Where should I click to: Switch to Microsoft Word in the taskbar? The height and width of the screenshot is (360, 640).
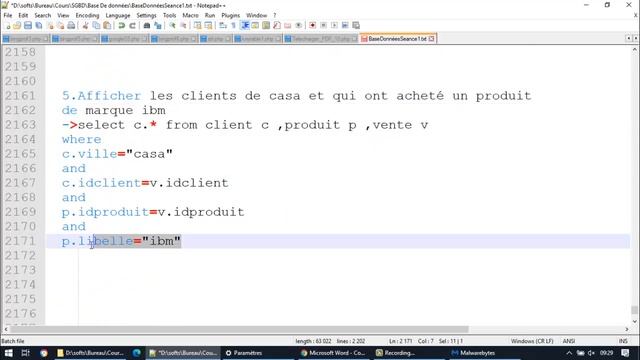[333, 353]
